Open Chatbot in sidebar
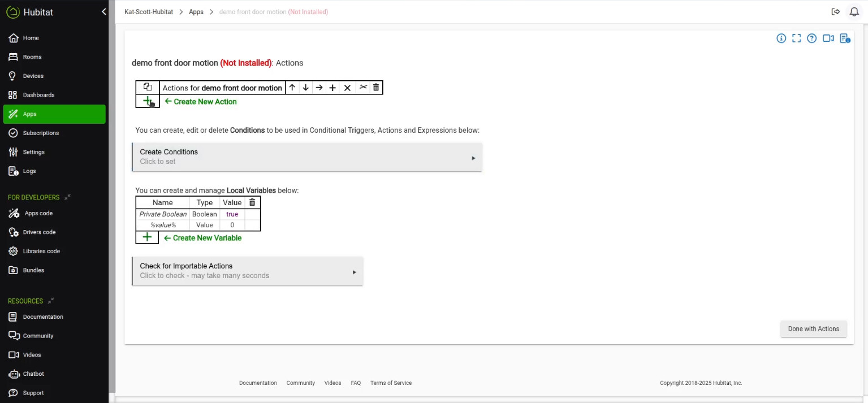868x403 pixels. tap(54, 374)
